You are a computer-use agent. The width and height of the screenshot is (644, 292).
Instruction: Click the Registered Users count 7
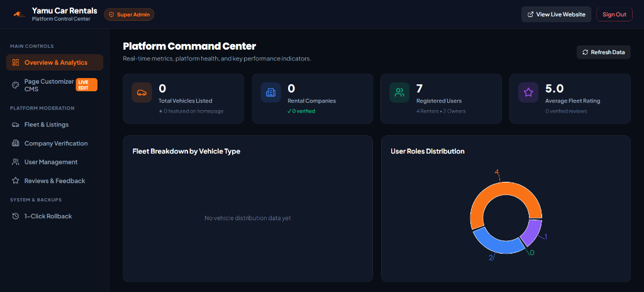point(419,89)
